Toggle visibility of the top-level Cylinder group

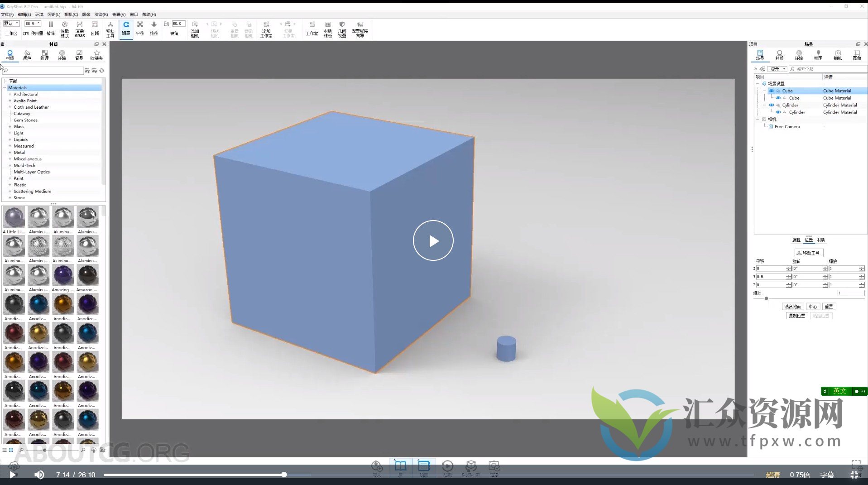coord(772,105)
